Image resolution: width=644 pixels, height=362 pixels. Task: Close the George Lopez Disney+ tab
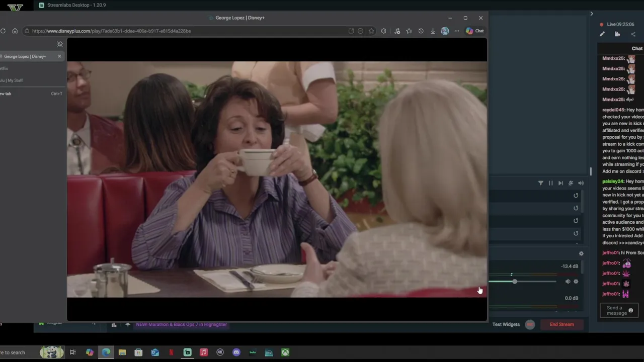point(59,56)
